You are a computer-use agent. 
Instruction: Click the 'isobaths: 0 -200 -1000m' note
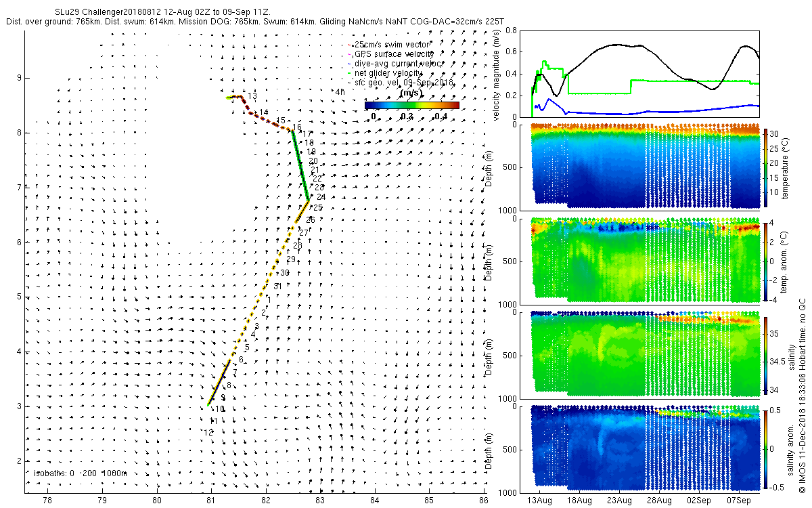point(80,473)
